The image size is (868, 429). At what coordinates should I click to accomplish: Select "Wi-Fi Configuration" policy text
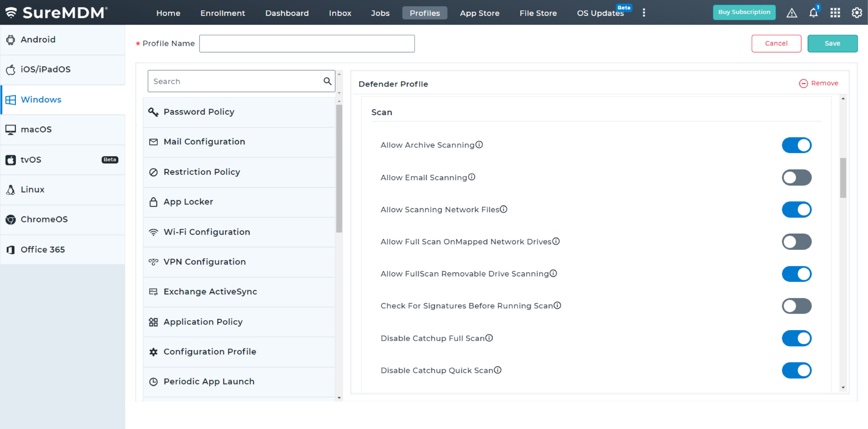[x=207, y=232]
